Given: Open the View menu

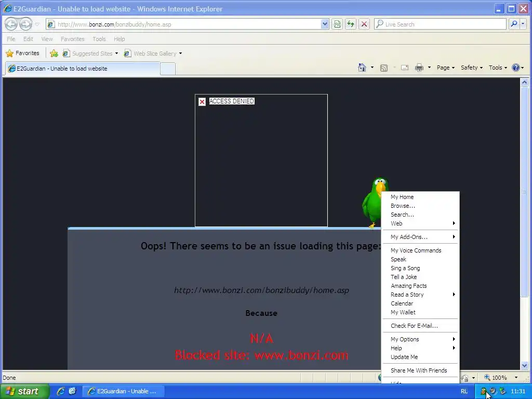Looking at the screenshot, I should point(47,39).
